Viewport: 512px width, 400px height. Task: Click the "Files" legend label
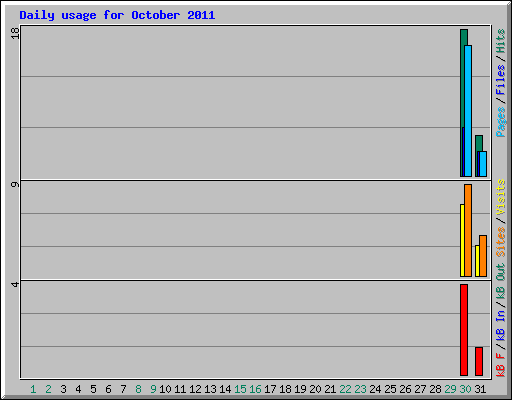tap(500, 80)
